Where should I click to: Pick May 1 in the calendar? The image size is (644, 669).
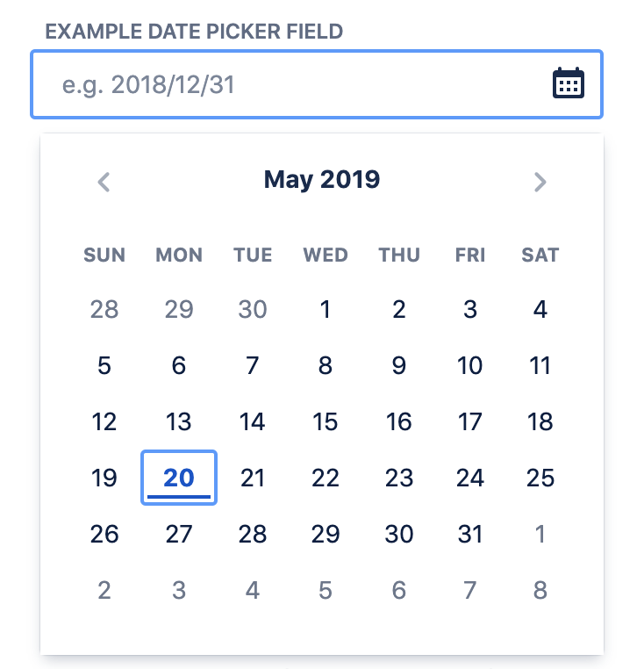pos(325,309)
